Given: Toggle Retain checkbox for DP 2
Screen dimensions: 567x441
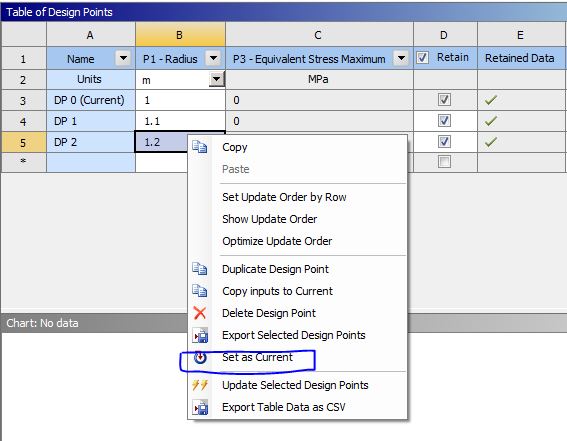Looking at the screenshot, I should point(444,141).
